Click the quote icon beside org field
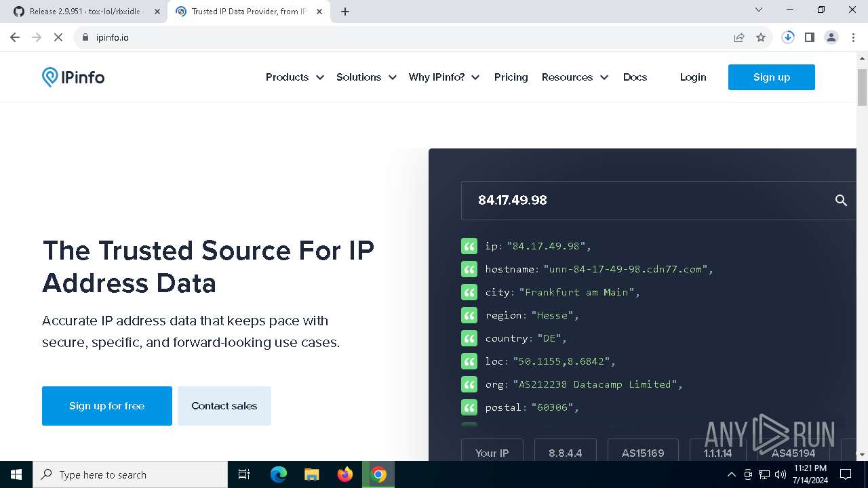The width and height of the screenshot is (868, 488). coord(469,384)
